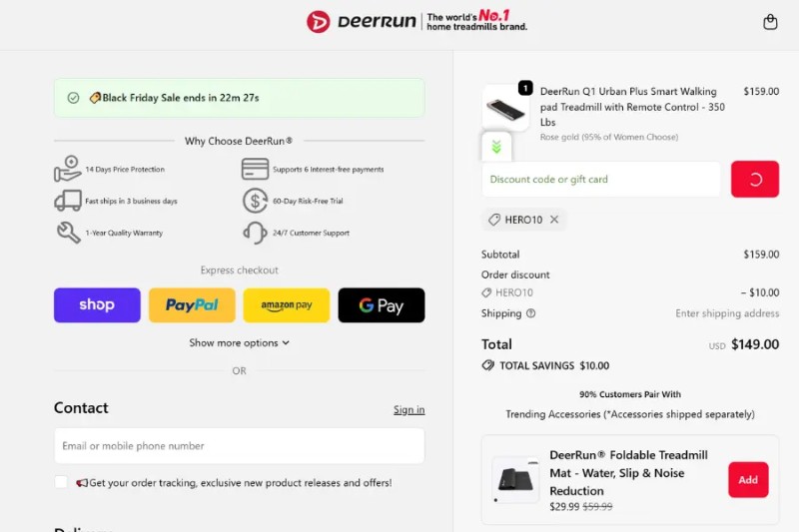
Task: Open the shopping bag cart icon
Action: click(x=770, y=22)
